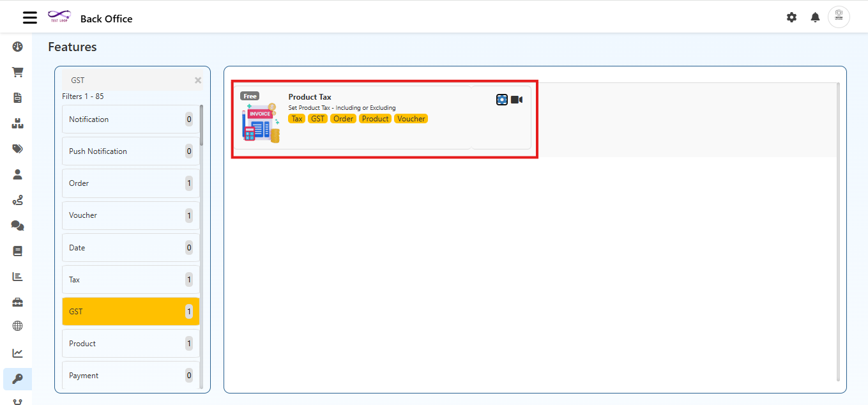Open the settings gear menu
The image size is (868, 405).
coord(791,17)
